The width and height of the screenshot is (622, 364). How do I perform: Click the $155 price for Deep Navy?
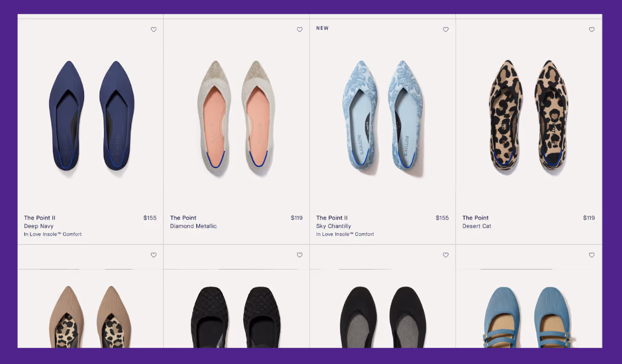150,218
